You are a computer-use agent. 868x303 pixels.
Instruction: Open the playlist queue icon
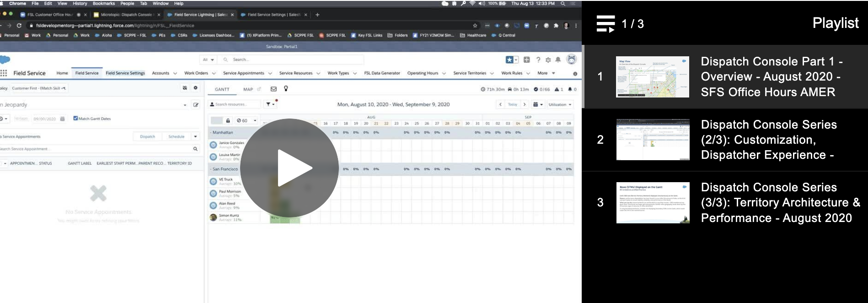pyautogui.click(x=605, y=24)
